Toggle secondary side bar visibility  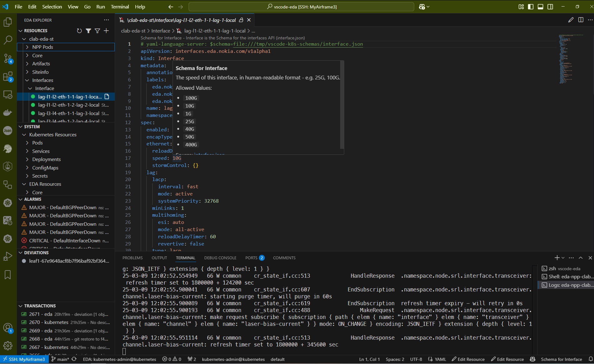(x=550, y=7)
